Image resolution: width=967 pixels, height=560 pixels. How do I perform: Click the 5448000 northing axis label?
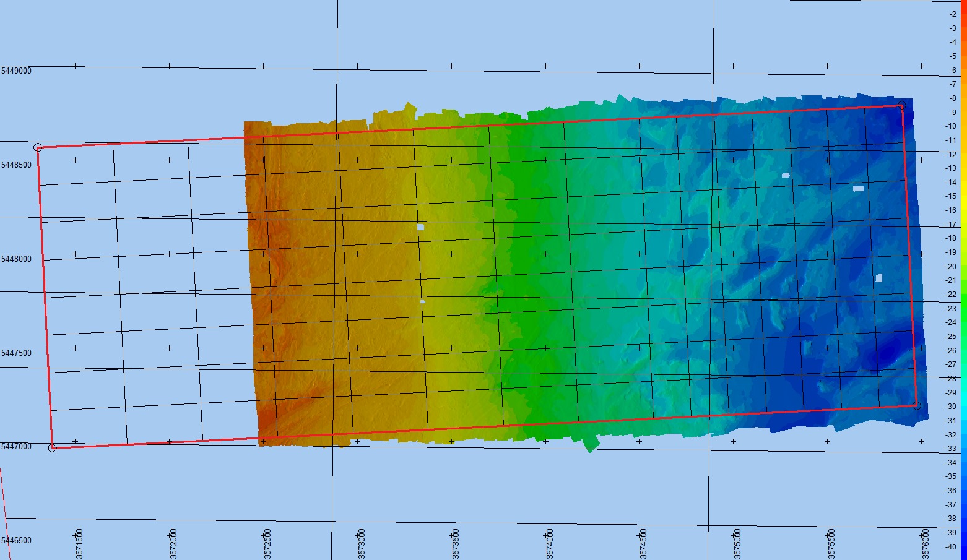[x=16, y=259]
